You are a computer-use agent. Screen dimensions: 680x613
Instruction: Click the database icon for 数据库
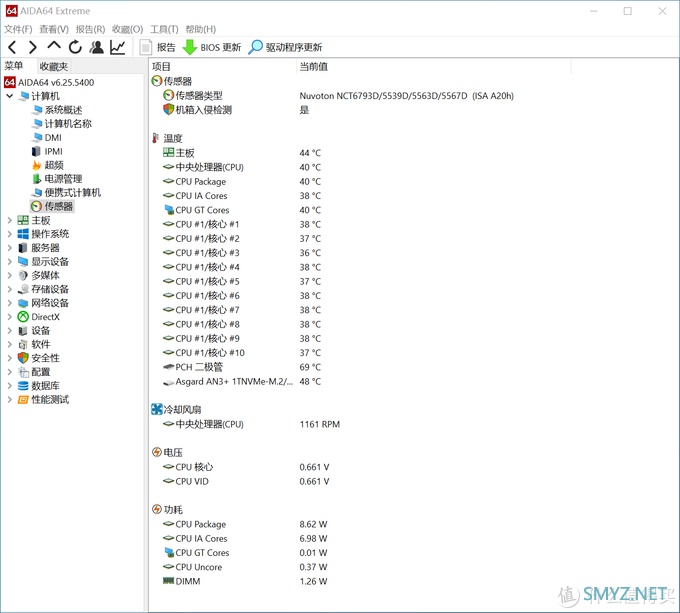click(x=23, y=386)
